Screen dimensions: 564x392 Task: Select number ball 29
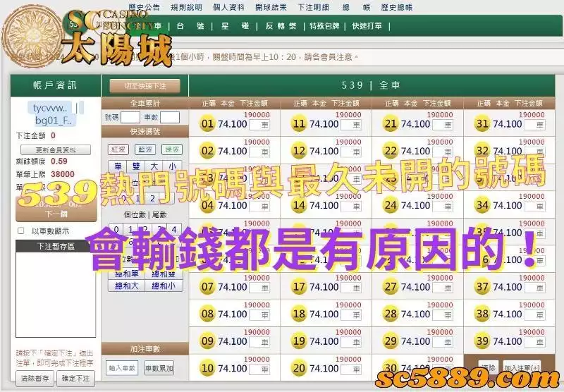tap(391, 341)
